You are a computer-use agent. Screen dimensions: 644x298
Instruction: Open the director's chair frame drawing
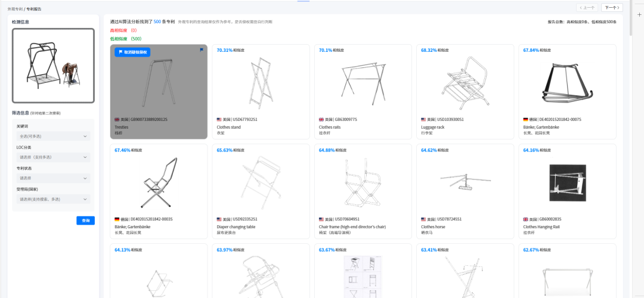(x=364, y=183)
